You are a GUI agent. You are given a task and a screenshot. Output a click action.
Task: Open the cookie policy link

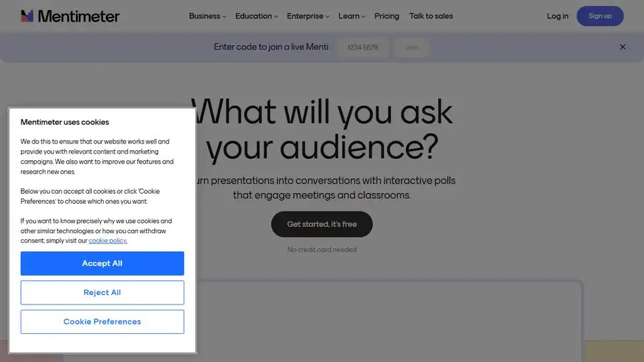[x=108, y=241]
